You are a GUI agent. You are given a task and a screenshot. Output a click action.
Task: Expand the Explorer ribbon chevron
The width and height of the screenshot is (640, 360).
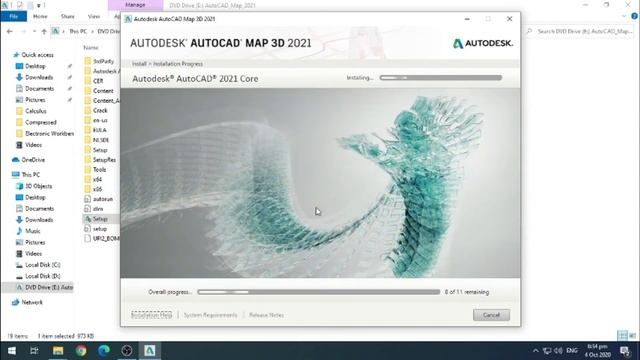pos(624,16)
